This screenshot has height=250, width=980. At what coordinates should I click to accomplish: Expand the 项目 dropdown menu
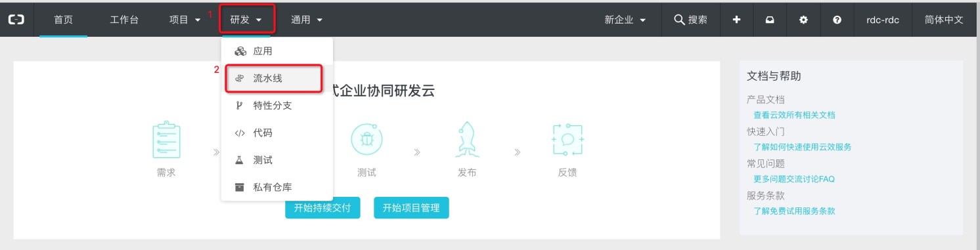tap(185, 20)
